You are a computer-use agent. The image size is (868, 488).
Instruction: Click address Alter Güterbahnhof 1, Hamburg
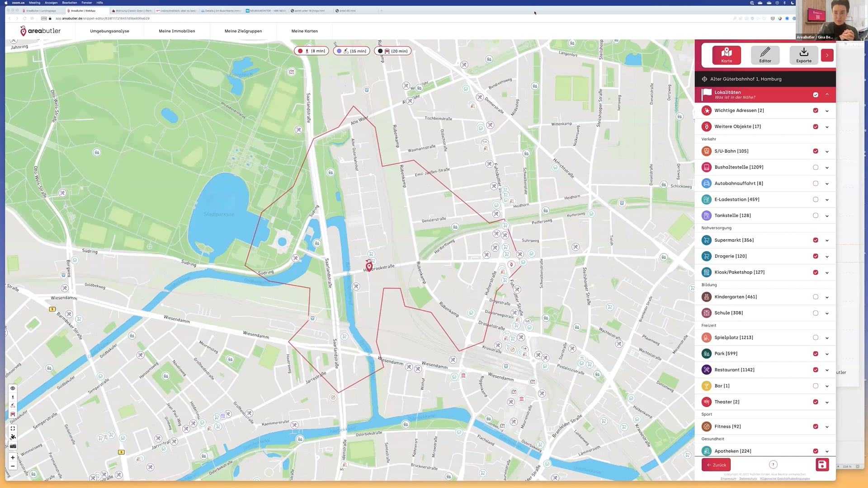click(x=745, y=79)
